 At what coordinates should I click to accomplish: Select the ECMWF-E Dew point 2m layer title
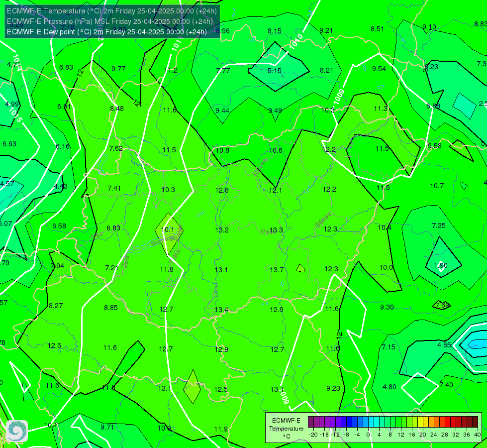[x=107, y=32]
